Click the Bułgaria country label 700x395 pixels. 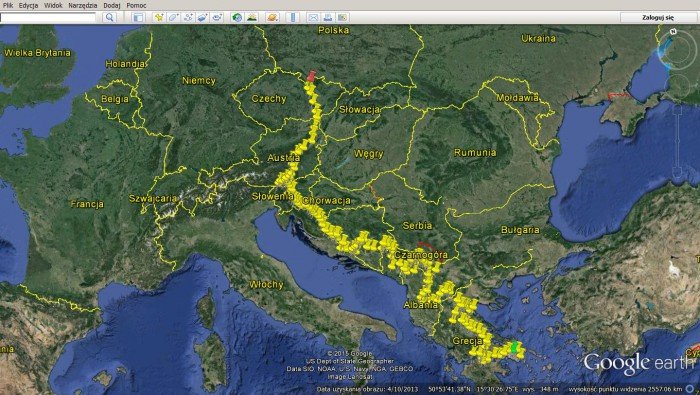[x=520, y=230]
